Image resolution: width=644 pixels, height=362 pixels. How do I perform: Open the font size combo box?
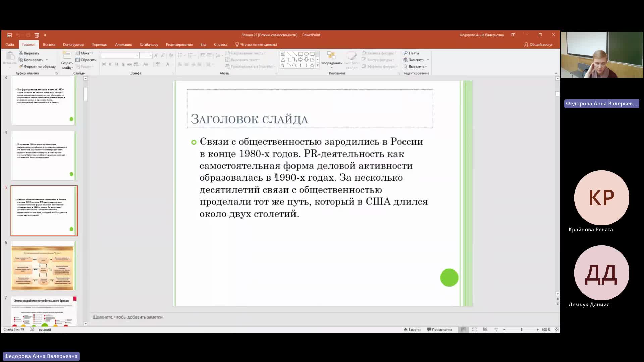click(146, 55)
